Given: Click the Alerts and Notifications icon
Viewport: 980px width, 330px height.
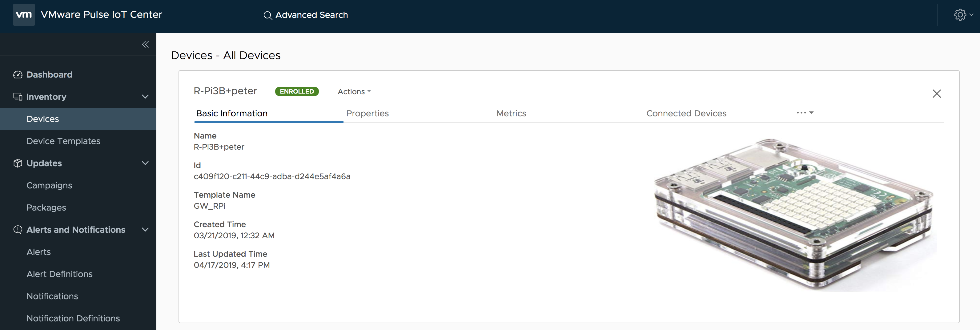Looking at the screenshot, I should 18,230.
